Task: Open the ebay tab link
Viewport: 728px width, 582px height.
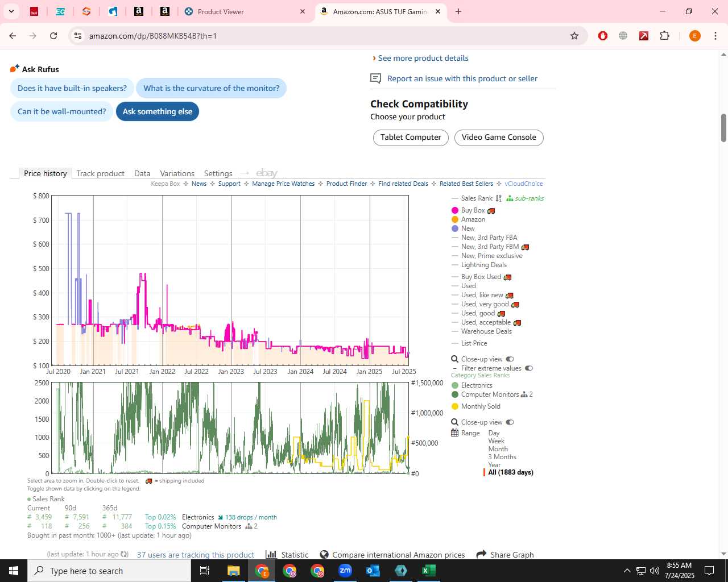Action: coord(267,173)
